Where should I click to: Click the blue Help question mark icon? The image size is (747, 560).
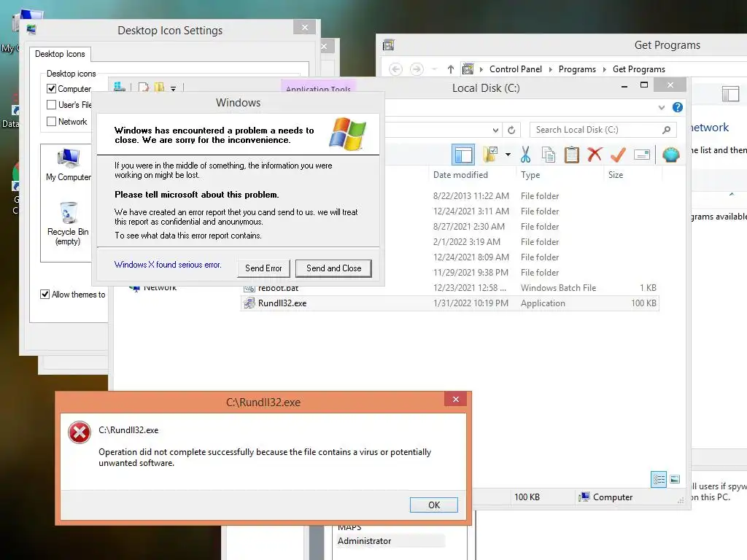pos(678,107)
